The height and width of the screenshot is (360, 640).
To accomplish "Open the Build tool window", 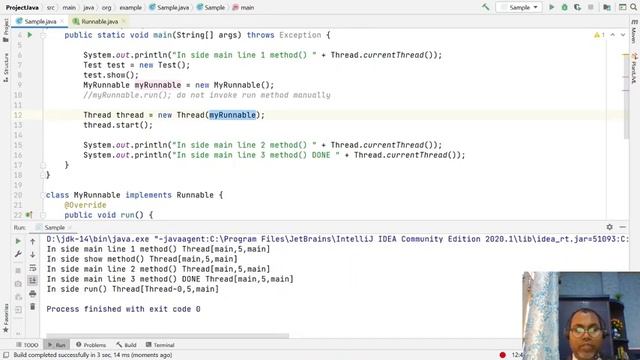I will click(x=127, y=345).
